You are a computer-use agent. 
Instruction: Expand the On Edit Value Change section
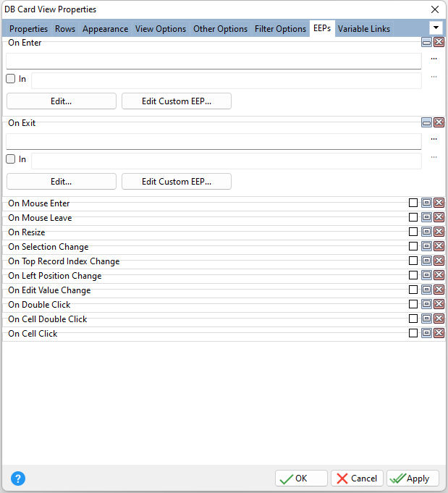coord(426,290)
